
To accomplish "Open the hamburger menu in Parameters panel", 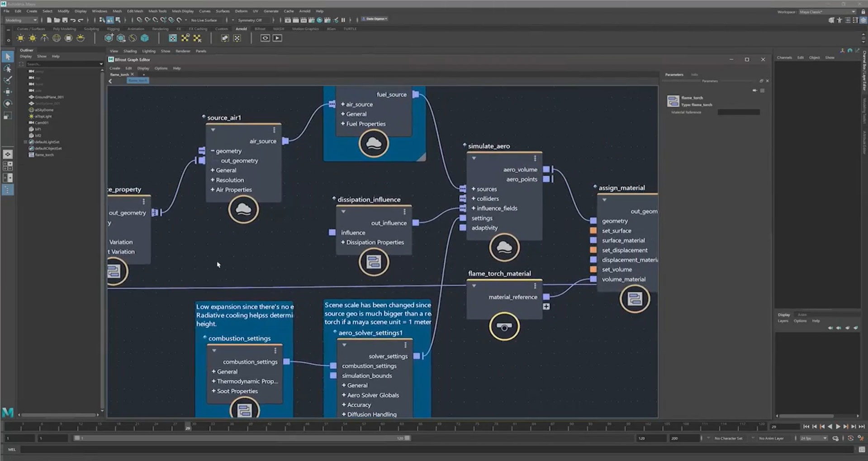I will pos(762,90).
